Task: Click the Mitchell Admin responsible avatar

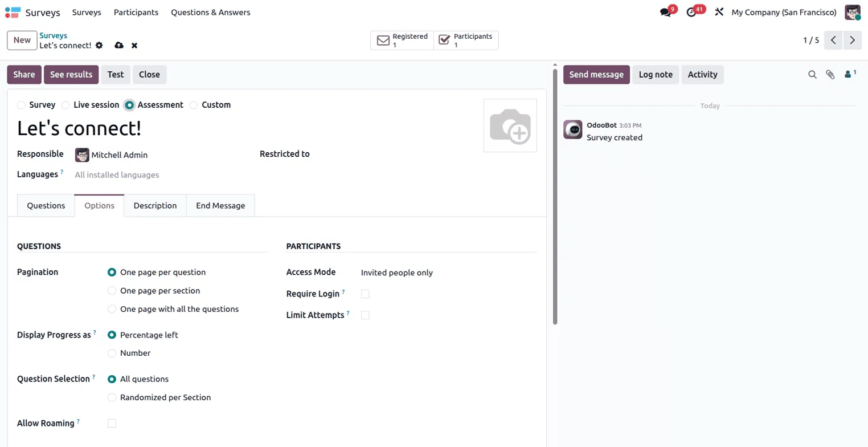Action: tap(82, 155)
